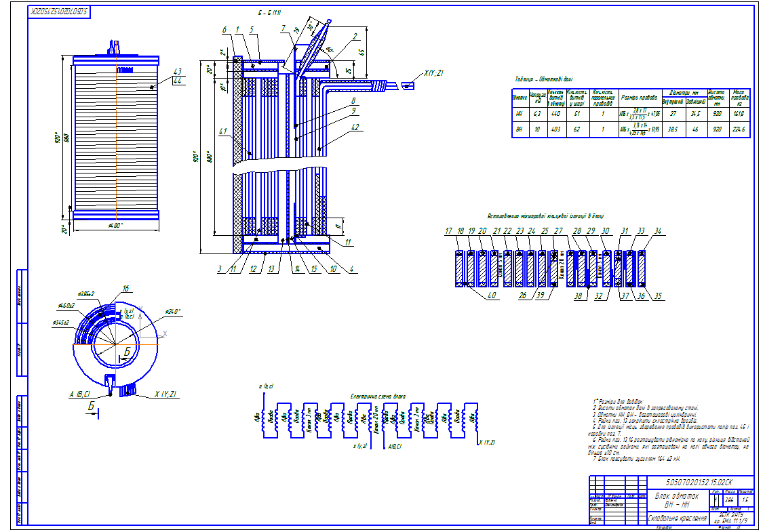
Task: Select "x (y,z)" terminal label in schematic
Action: (x=361, y=445)
